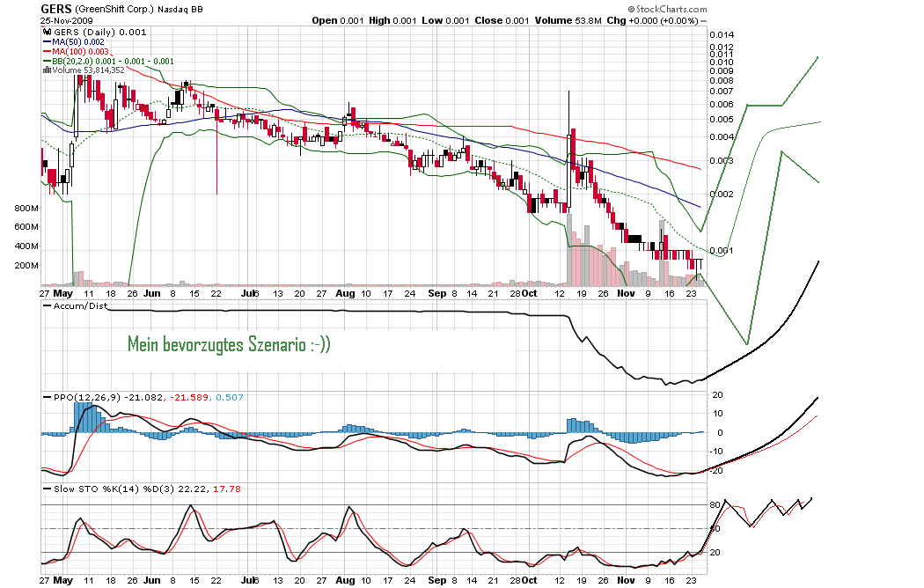Click 0.005 on the price axis
924x588 pixels.
pyautogui.click(x=722, y=119)
